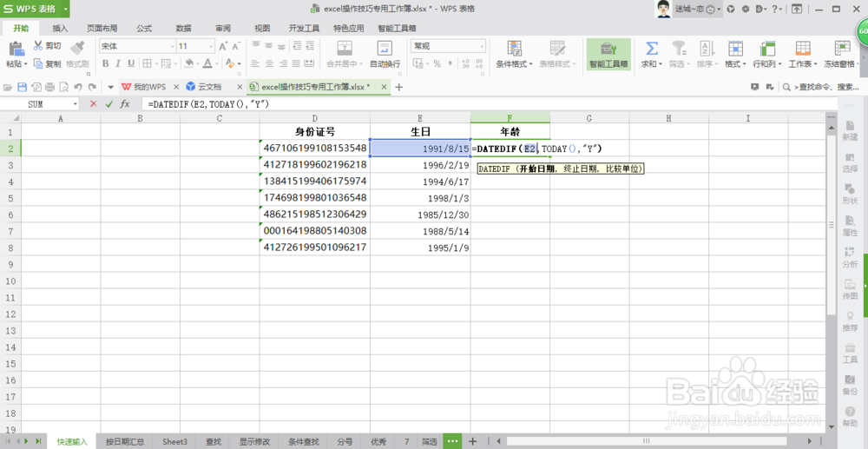Screen dimensions: 868x449
Task: Open the 数据 (Data) ribbon tab
Action: coord(183,29)
